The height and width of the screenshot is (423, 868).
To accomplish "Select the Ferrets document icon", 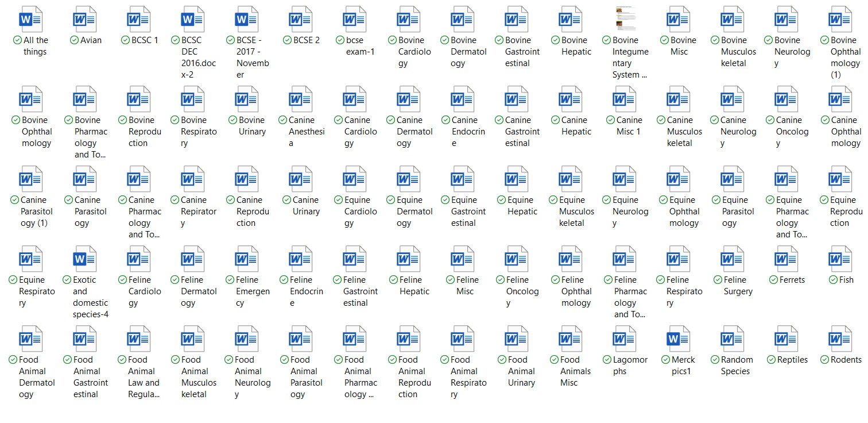I will pos(786,259).
